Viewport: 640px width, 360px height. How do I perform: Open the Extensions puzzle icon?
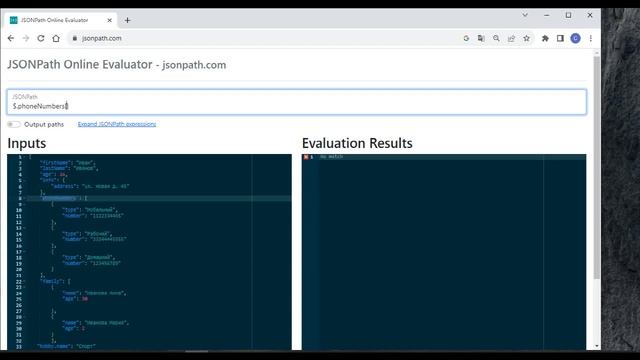(545, 38)
